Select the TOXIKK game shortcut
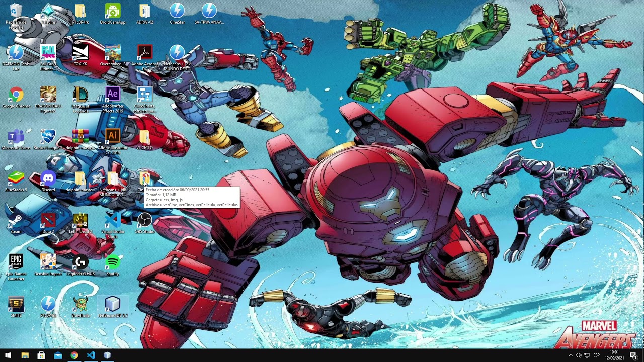644x362 pixels. pyautogui.click(x=80, y=55)
